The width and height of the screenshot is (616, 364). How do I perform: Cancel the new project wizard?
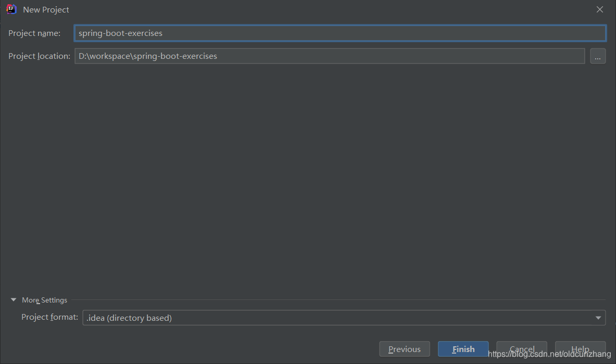tap(521, 349)
